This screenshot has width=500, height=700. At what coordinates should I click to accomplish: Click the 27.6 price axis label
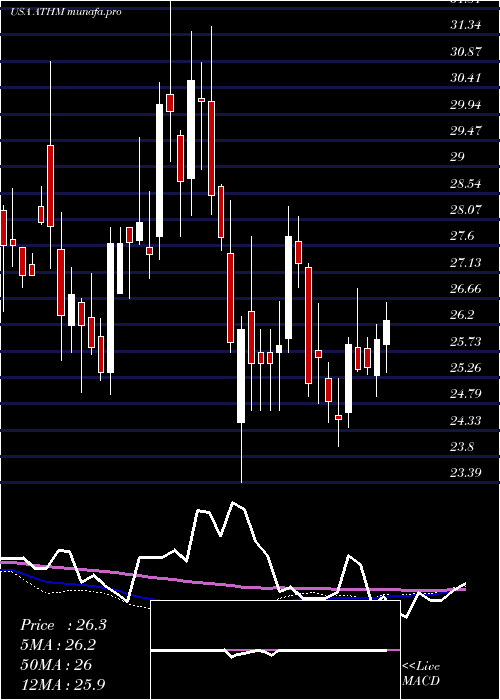[x=462, y=236]
